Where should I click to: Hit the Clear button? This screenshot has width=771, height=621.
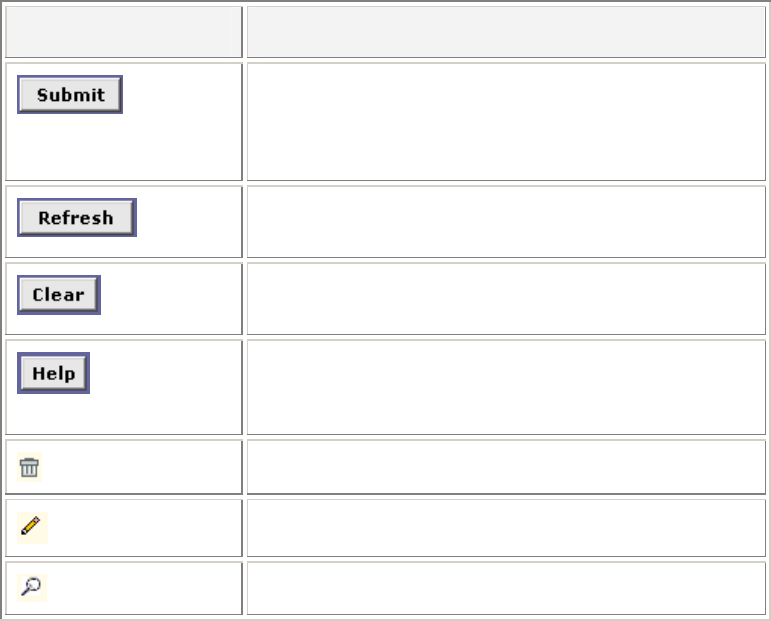click(x=59, y=295)
